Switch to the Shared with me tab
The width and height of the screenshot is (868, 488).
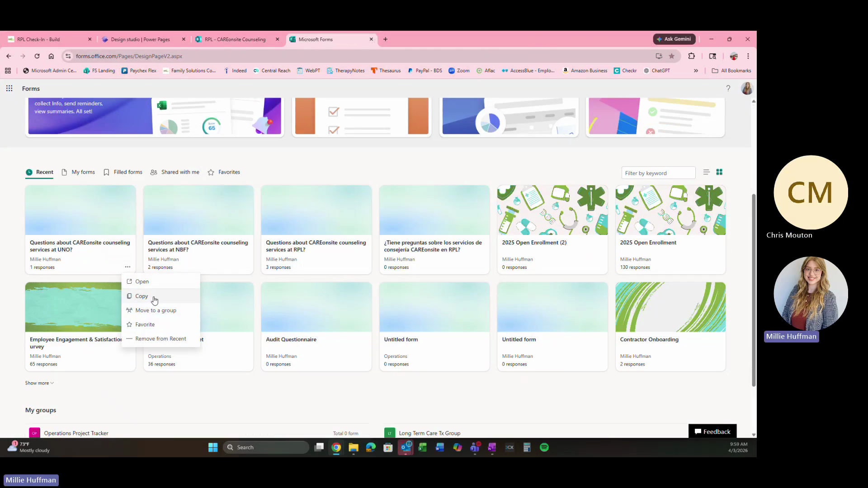point(175,172)
